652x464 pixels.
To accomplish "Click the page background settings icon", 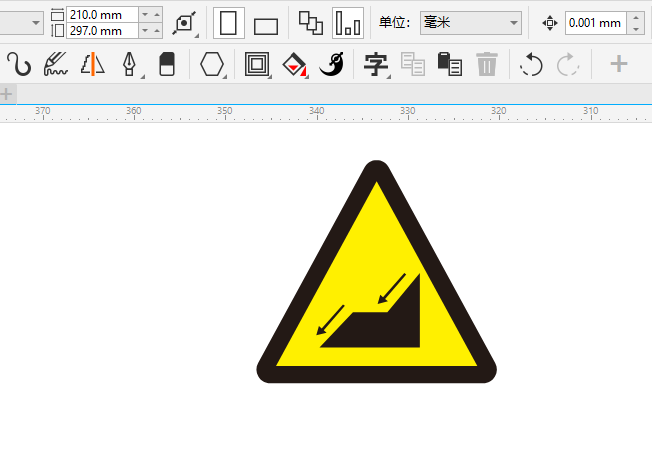I will (x=184, y=23).
